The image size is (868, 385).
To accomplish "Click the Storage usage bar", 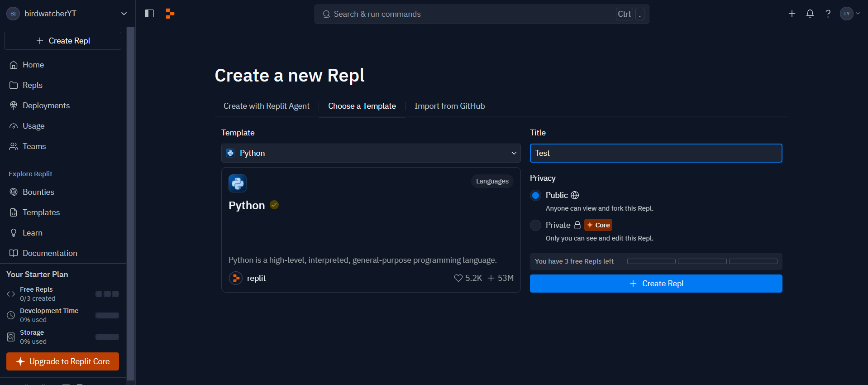I will pyautogui.click(x=107, y=337).
